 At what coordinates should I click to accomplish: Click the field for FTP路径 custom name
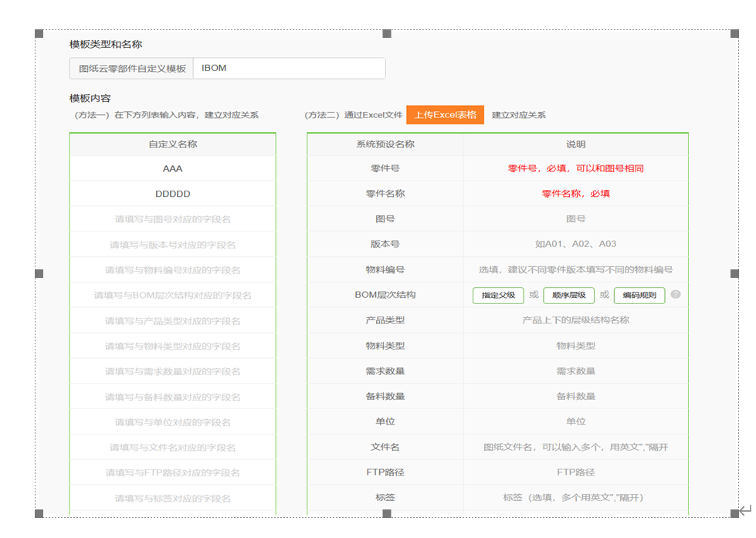point(172,472)
